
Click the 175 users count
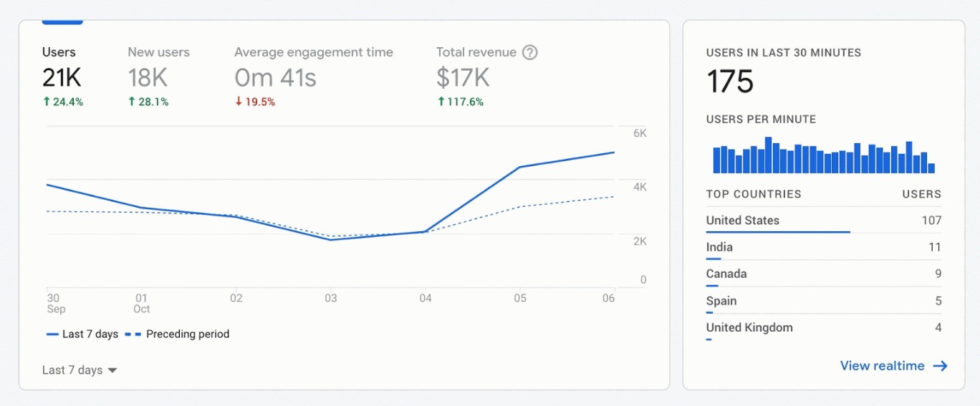pyautogui.click(x=730, y=81)
